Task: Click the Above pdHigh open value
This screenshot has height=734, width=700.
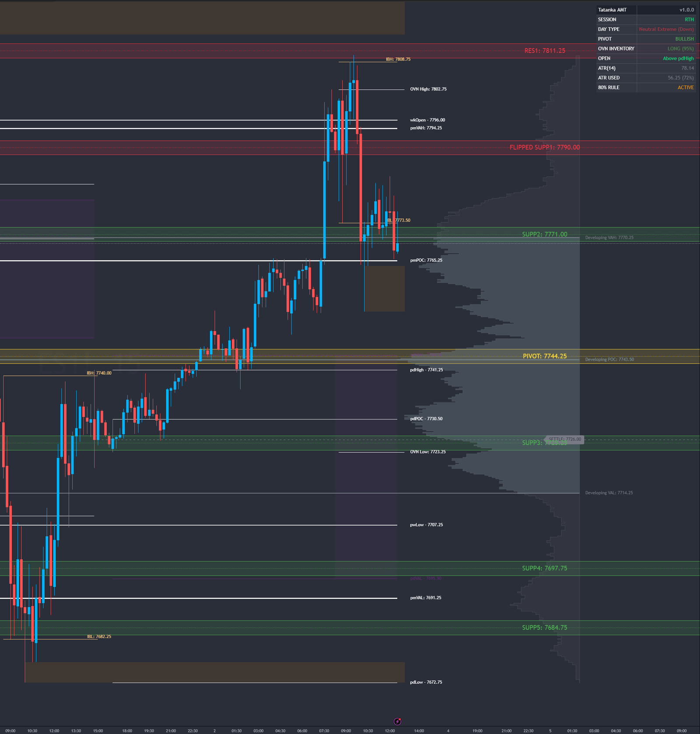Action: click(678, 58)
